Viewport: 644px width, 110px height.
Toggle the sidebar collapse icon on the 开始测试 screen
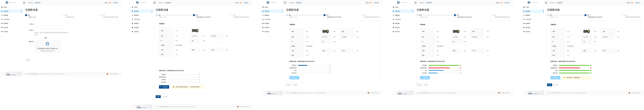coord(154,3)
